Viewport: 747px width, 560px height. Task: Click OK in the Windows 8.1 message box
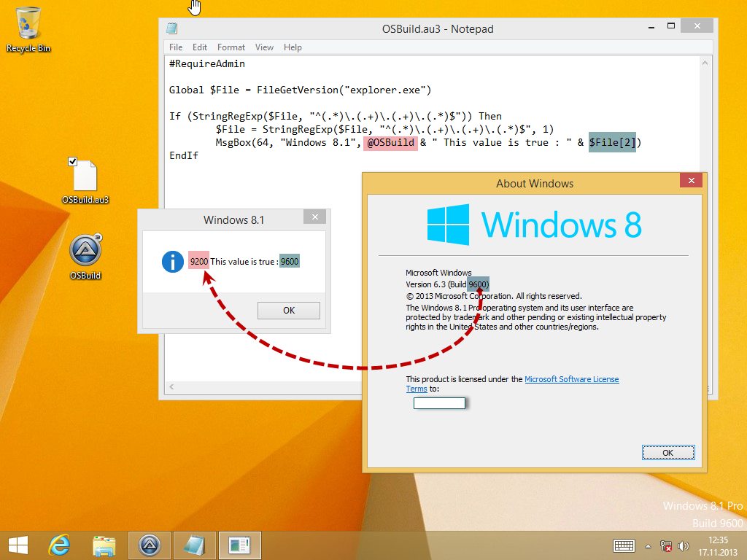[289, 311]
